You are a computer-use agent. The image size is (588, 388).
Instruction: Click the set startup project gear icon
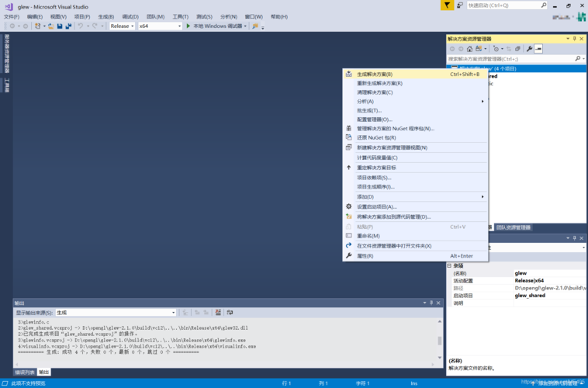tap(349, 206)
